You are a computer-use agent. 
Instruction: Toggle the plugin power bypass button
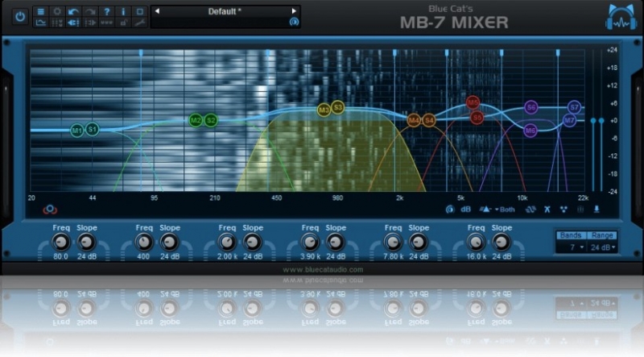[19, 17]
